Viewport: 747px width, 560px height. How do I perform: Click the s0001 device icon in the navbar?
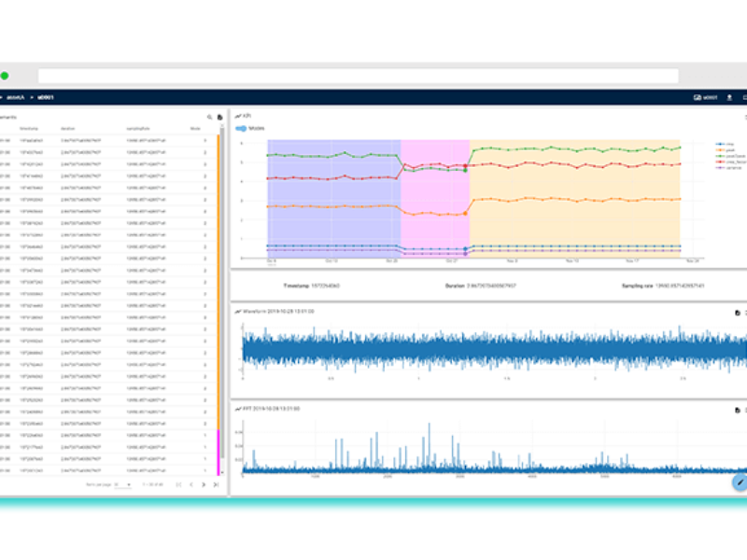pyautogui.click(x=697, y=96)
